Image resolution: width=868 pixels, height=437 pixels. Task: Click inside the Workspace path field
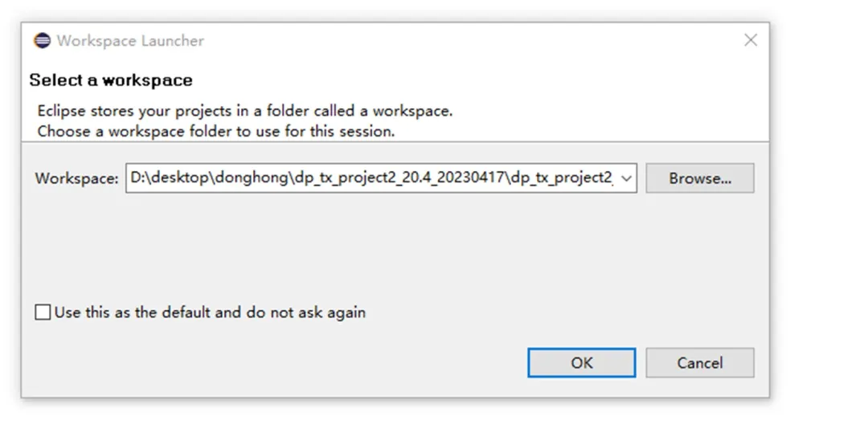point(370,178)
